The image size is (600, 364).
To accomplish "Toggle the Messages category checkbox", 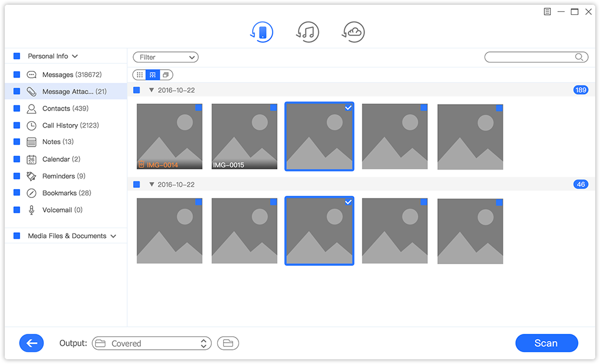I will point(17,75).
